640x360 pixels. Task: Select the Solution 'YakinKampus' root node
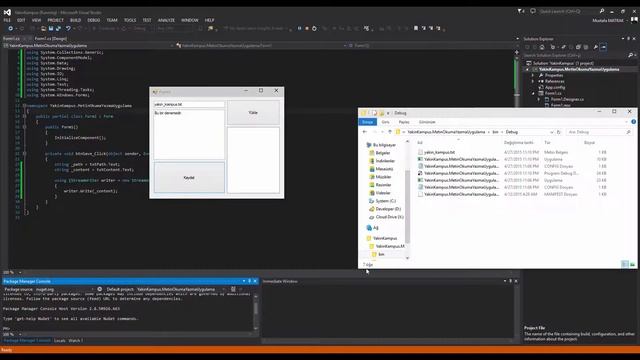[563, 63]
